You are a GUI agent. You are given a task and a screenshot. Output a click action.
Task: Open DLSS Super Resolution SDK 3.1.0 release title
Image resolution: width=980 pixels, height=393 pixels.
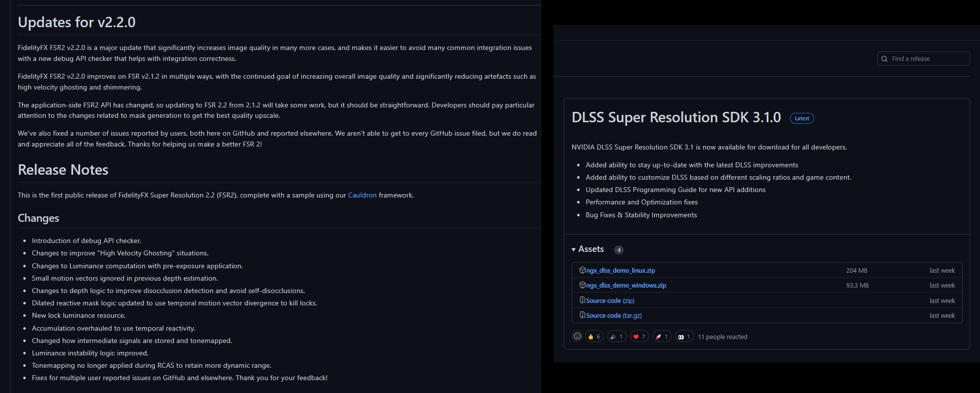pyautogui.click(x=676, y=117)
